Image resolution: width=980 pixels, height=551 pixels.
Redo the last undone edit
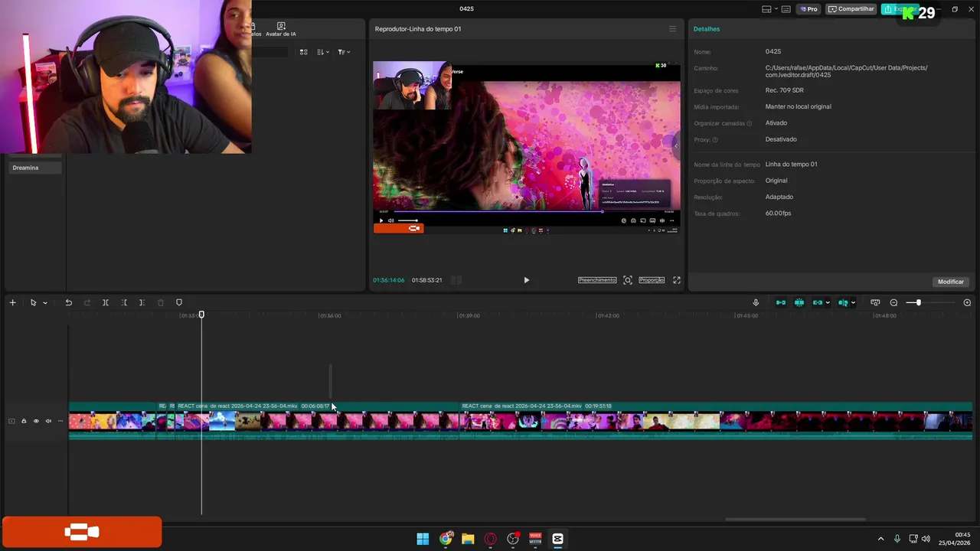(x=87, y=303)
